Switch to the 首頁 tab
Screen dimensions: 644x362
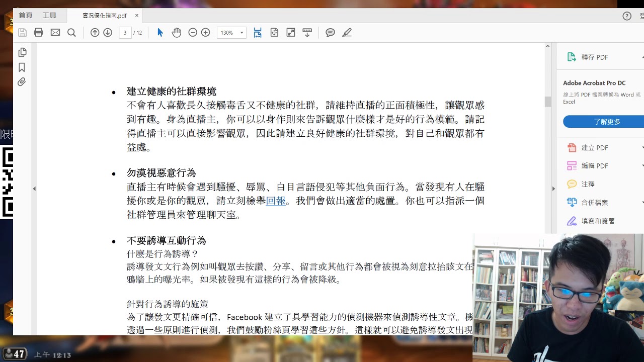[26, 16]
